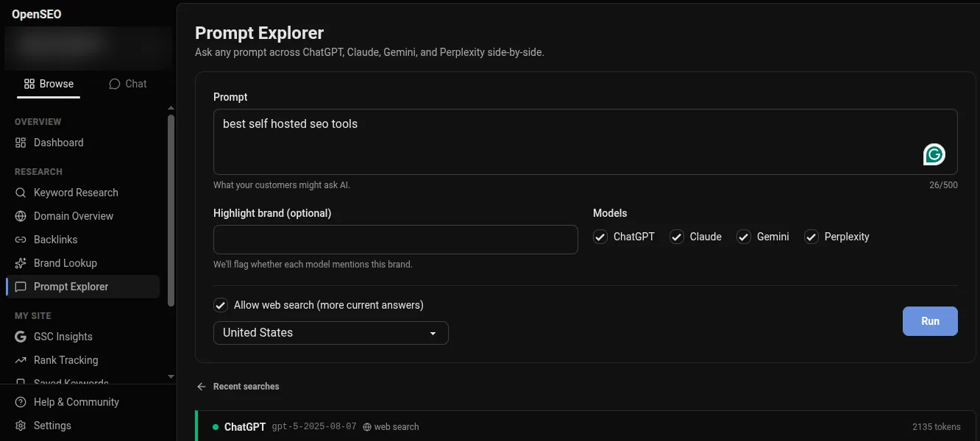
Task: Uncheck the ChatGPT model checkbox
Action: [x=600, y=237]
